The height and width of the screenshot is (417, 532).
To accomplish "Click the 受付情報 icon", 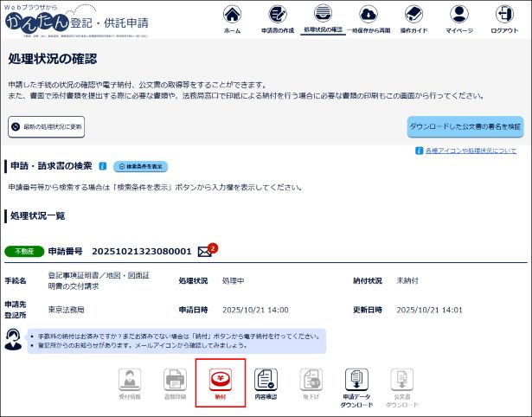I will coord(130,380).
